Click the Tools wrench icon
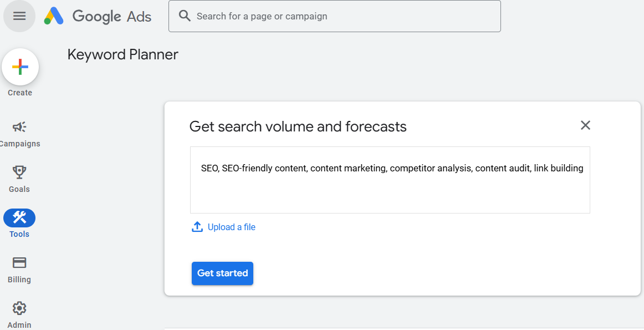Screen dimensions: 644x330 coord(19,217)
